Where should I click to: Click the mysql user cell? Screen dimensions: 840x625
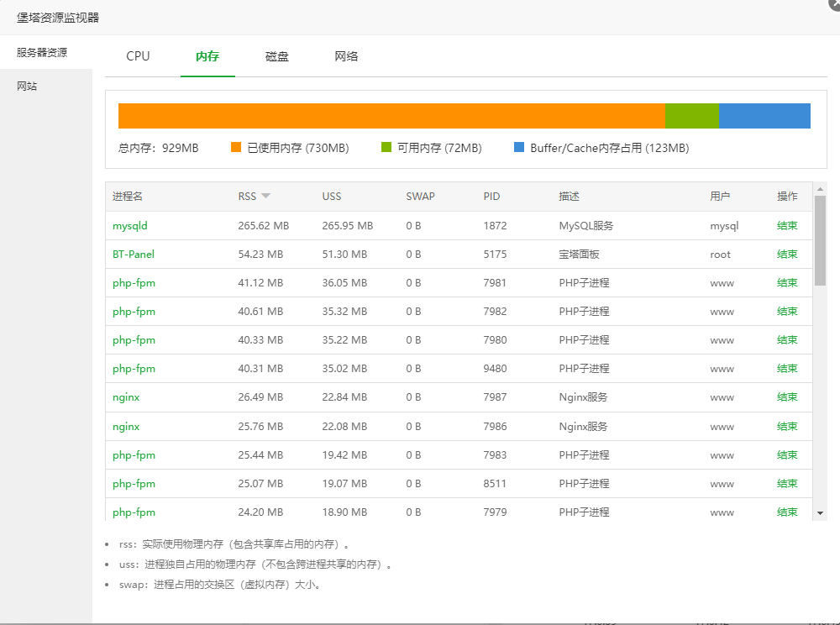coord(724,226)
